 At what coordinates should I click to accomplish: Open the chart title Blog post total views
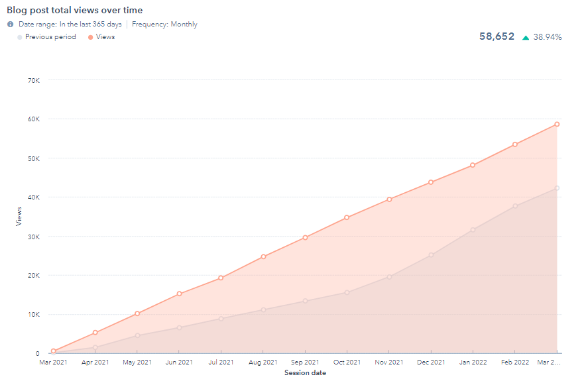74,11
